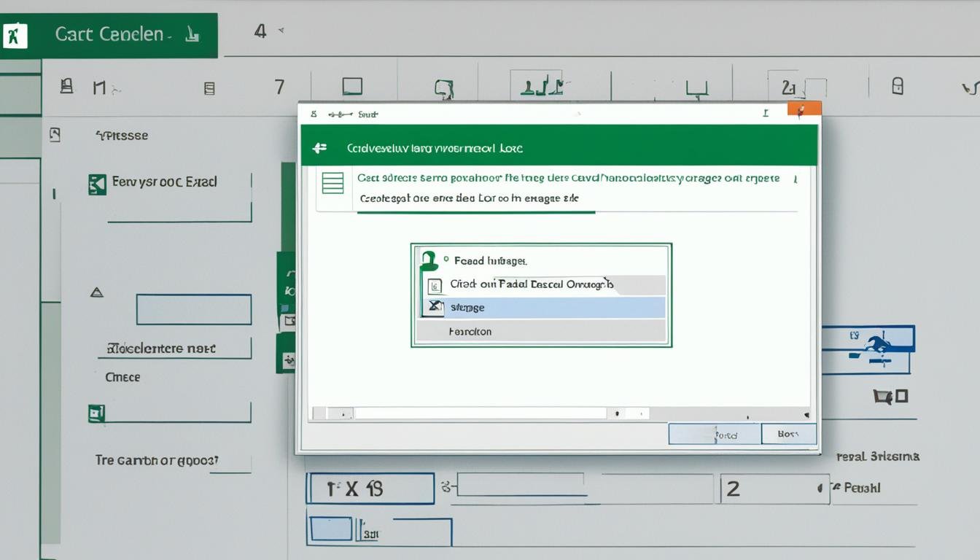Click the 'YPitesse' heading in the left panel
The width and height of the screenshot is (980, 560).
click(x=122, y=136)
